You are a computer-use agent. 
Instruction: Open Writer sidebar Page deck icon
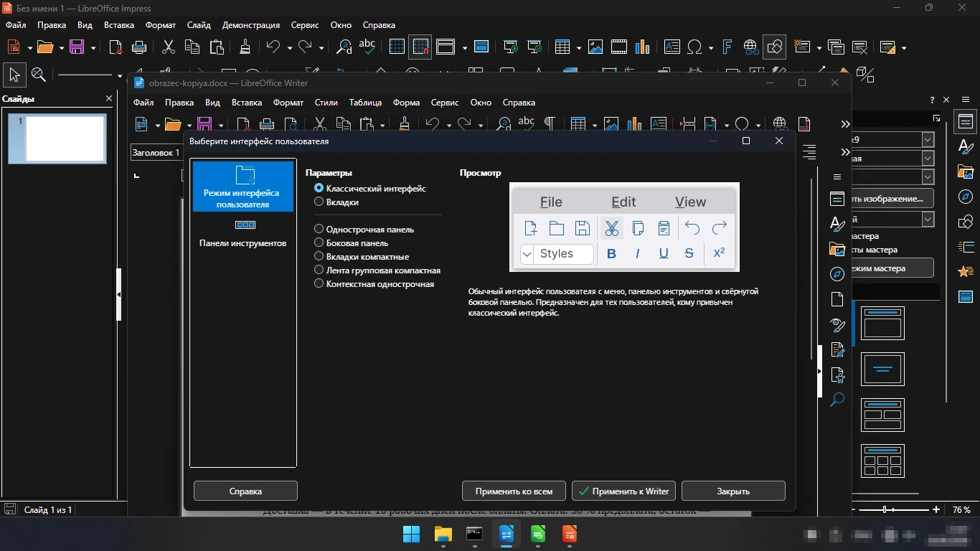[837, 298]
